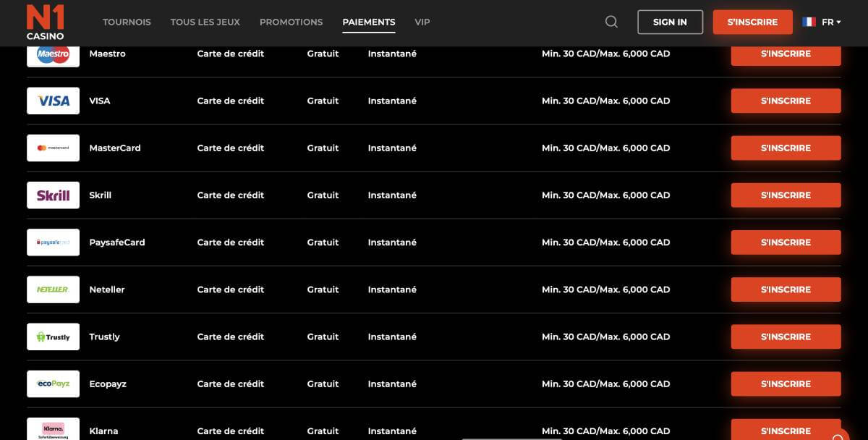The image size is (868, 440).
Task: Select the VISA name text
Action: point(100,101)
